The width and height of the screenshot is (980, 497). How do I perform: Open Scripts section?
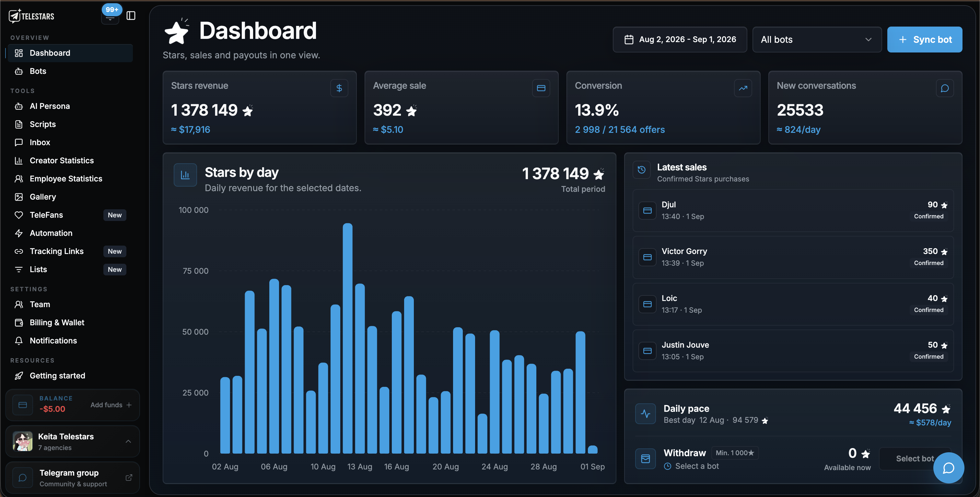click(x=70, y=124)
